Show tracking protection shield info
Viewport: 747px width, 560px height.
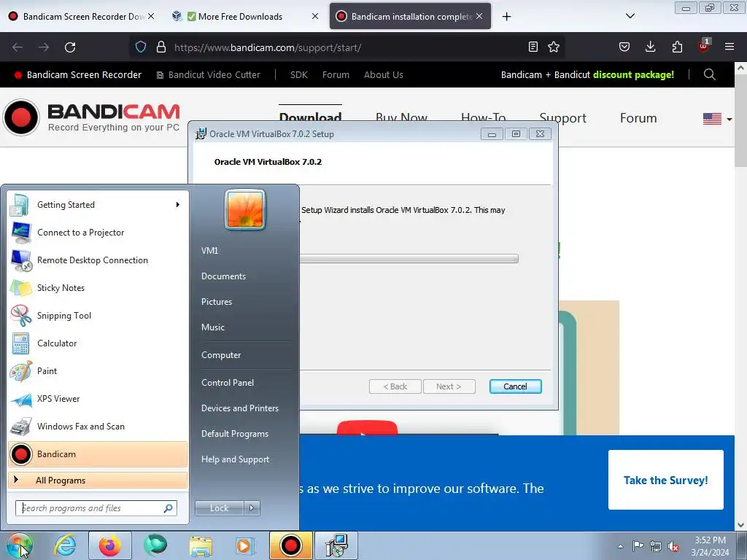tap(141, 47)
